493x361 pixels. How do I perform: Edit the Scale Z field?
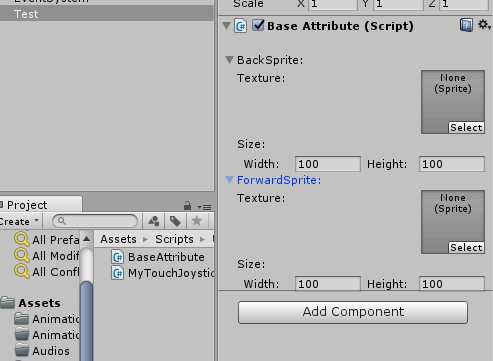point(464,4)
